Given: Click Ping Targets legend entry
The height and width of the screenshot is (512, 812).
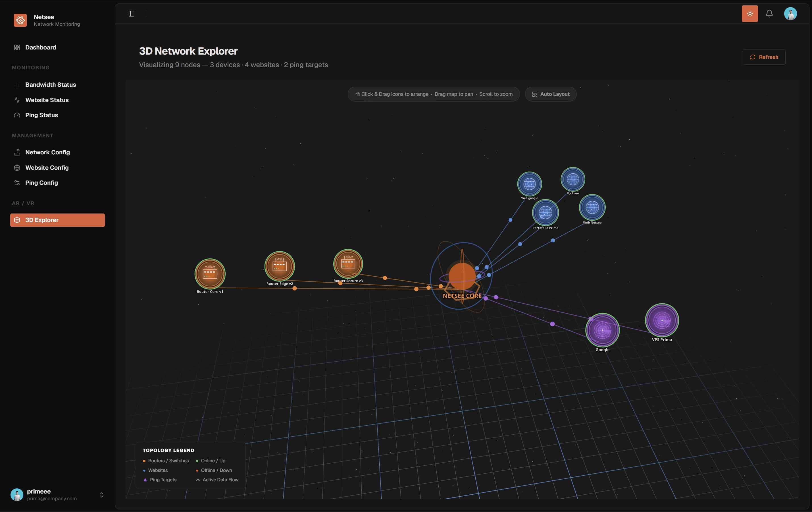Looking at the screenshot, I should (159, 480).
